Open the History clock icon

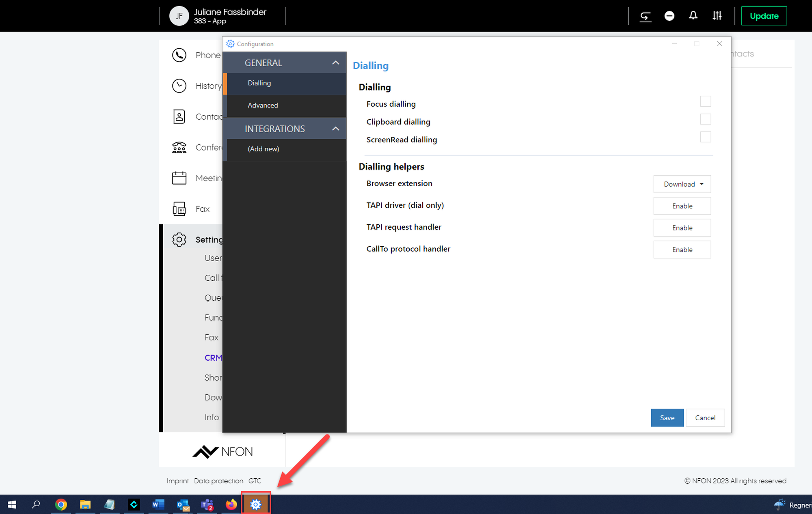pos(179,86)
